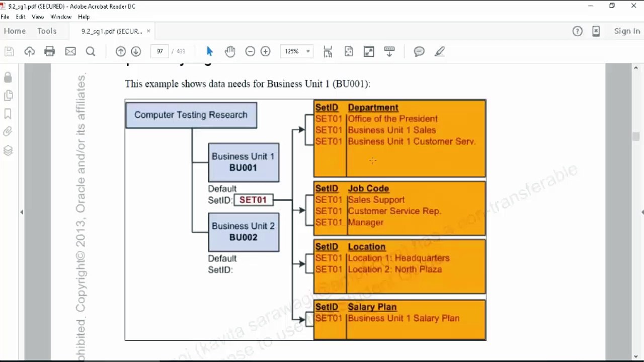Open the Layers panel
Viewport: 644px width, 362px height.
click(8, 150)
